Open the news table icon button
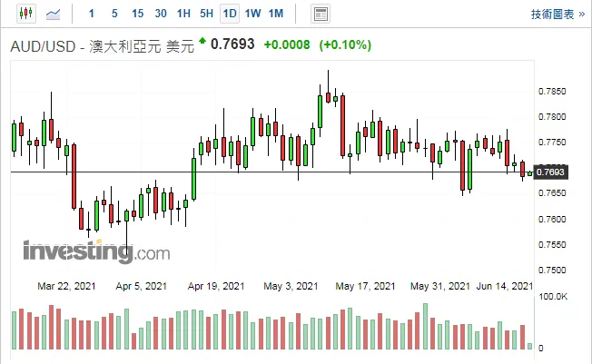Image resolution: width=592 pixels, height=364 pixels. pyautogui.click(x=321, y=14)
